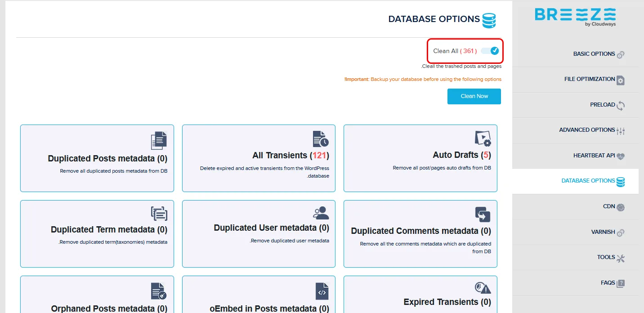Viewport: 644px width, 313px height.
Task: Click the CDN globe icon
Action: point(621,207)
